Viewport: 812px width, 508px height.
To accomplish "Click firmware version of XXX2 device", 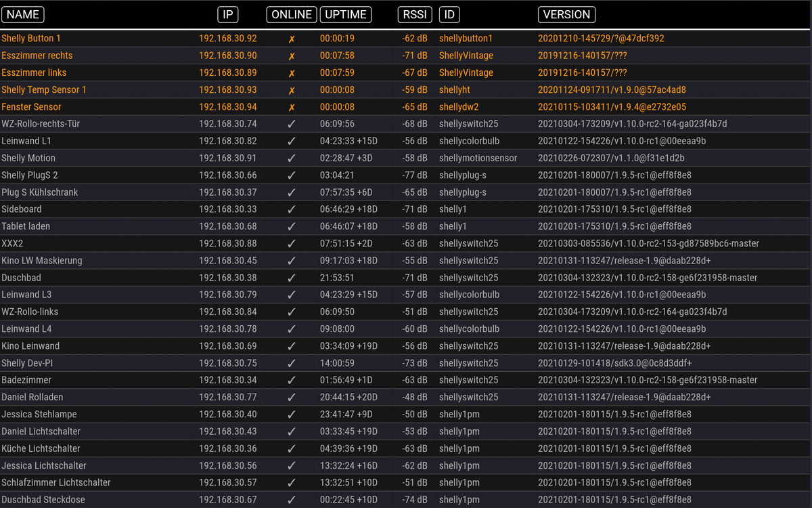I will click(x=648, y=243).
